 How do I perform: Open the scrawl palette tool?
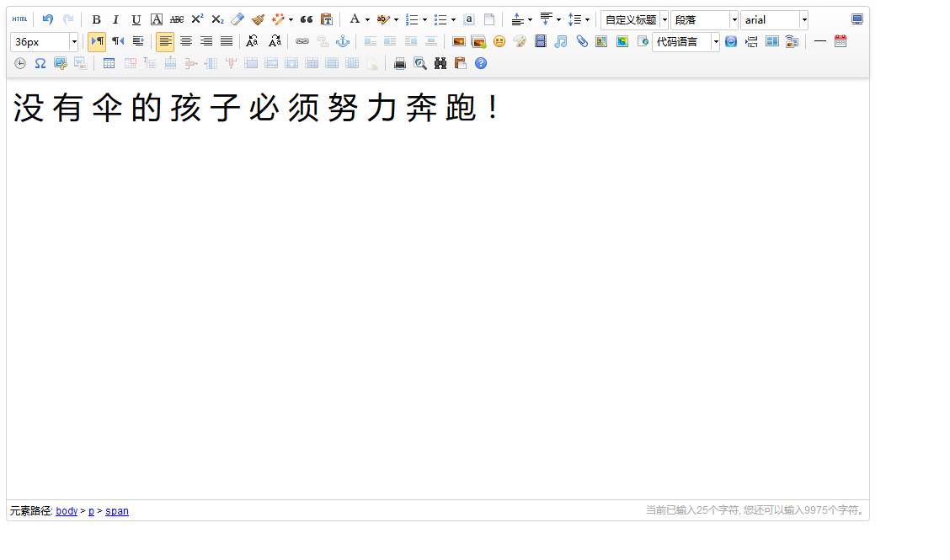coord(520,41)
